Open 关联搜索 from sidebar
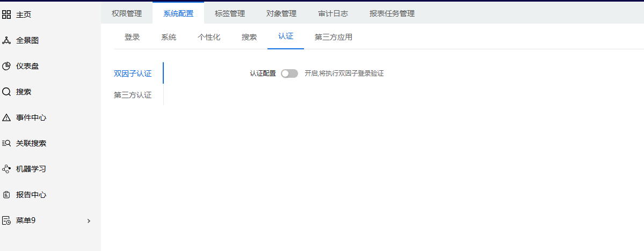The image size is (644, 251). 31,144
